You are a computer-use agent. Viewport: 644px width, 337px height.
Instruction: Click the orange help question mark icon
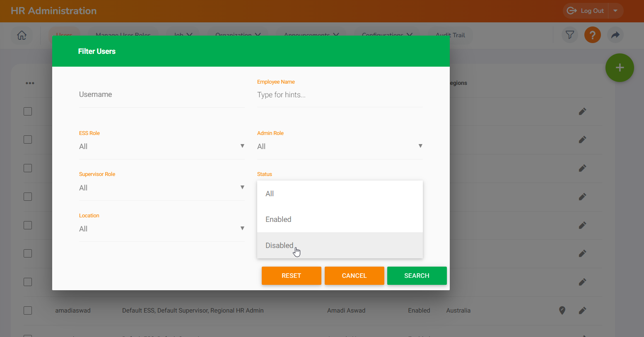click(x=592, y=35)
